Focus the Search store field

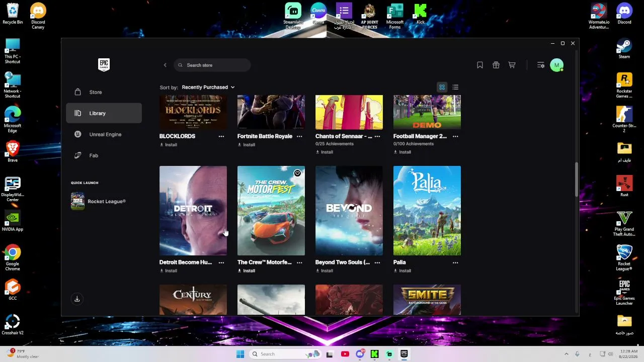coord(212,65)
